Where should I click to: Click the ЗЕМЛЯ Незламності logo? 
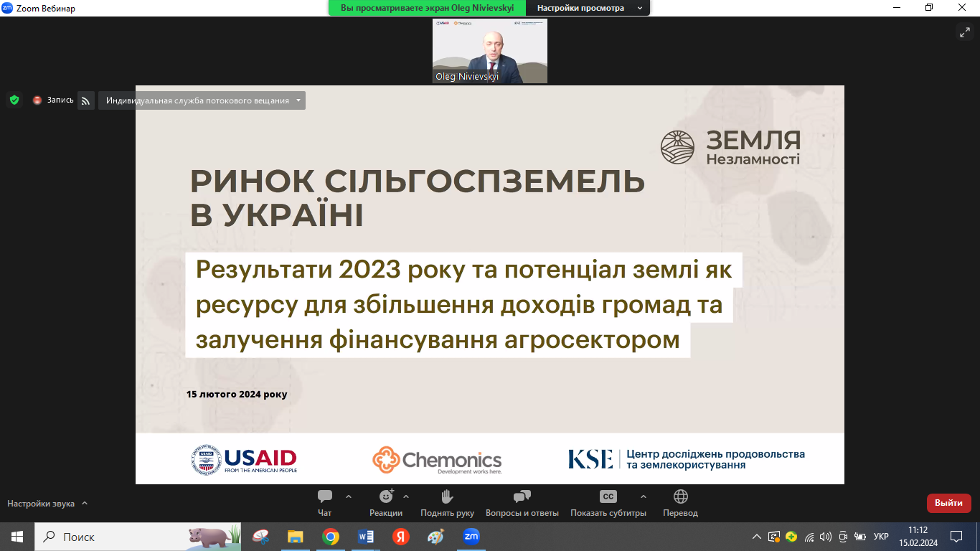pos(730,147)
